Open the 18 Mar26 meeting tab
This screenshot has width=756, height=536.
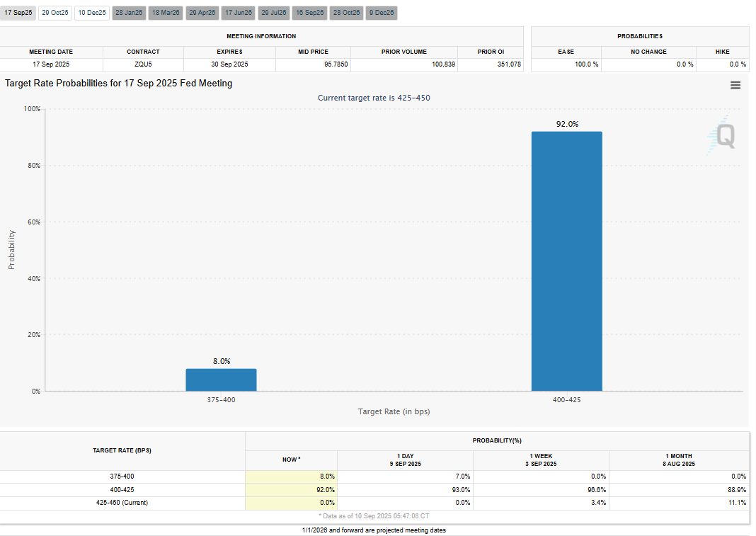[x=166, y=13]
